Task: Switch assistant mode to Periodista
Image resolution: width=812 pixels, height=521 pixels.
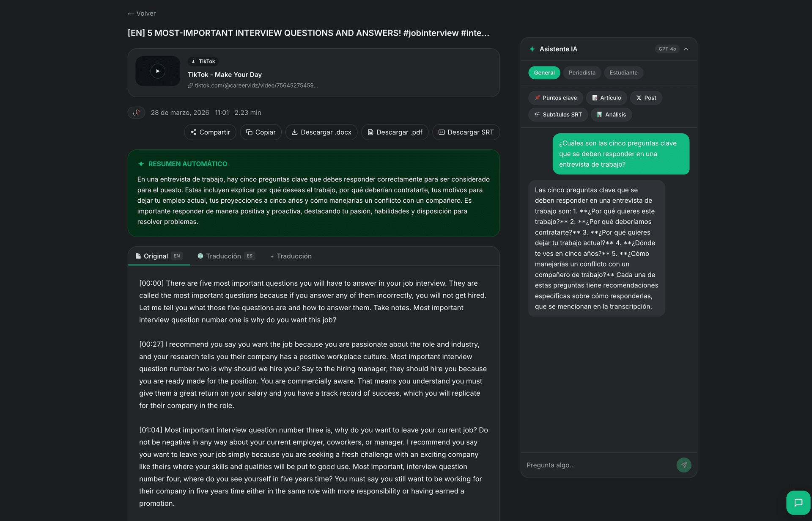Action: [x=582, y=72]
